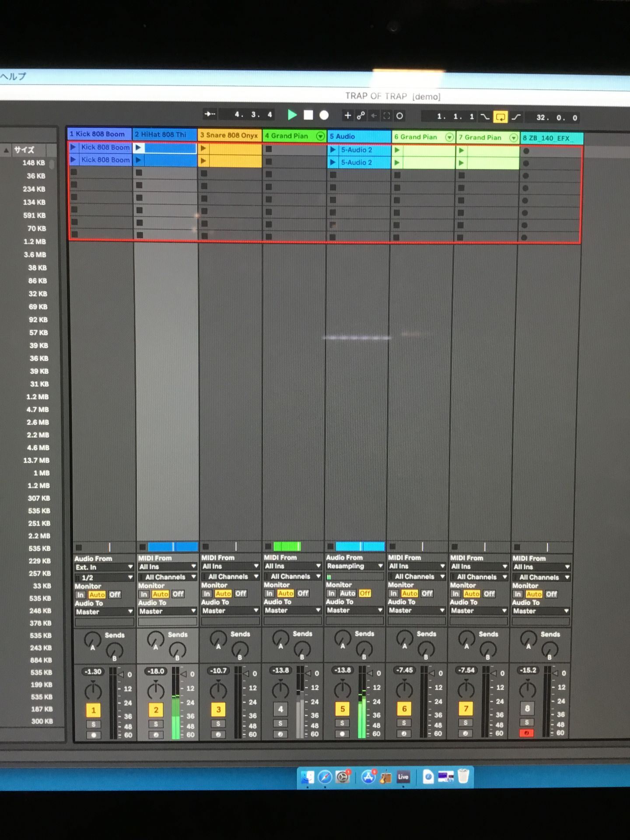Click track 2 pan knob

point(155,691)
